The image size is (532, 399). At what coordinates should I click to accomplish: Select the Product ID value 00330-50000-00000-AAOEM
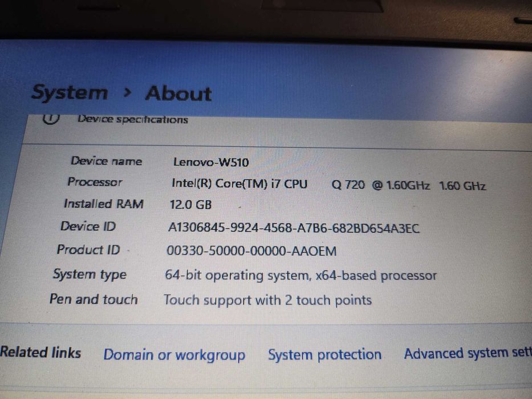tap(251, 251)
